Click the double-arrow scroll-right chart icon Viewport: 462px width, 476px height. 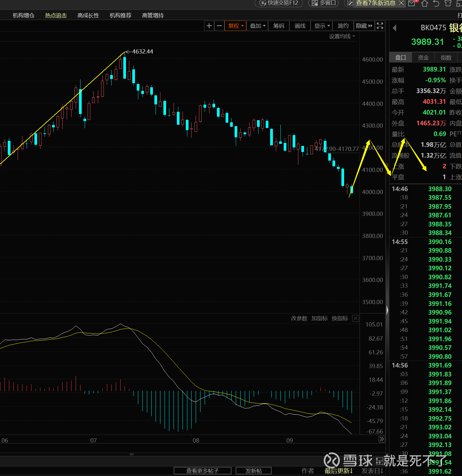tap(382, 439)
